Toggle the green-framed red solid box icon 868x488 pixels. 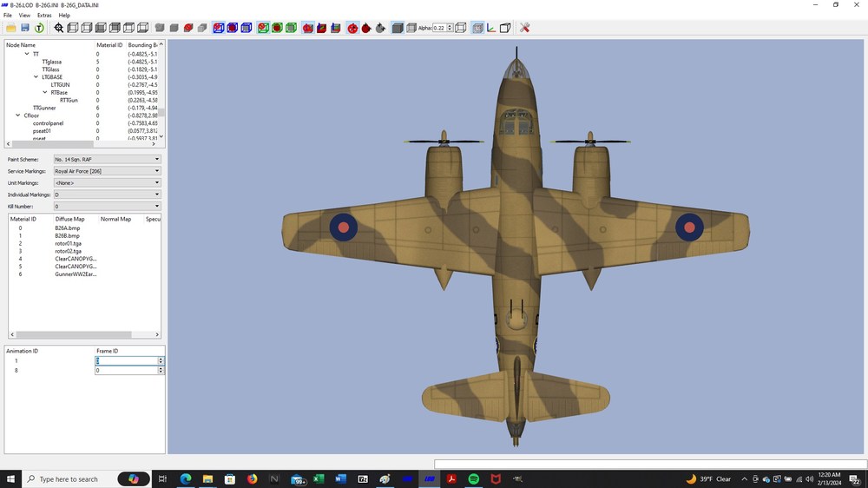(x=278, y=28)
